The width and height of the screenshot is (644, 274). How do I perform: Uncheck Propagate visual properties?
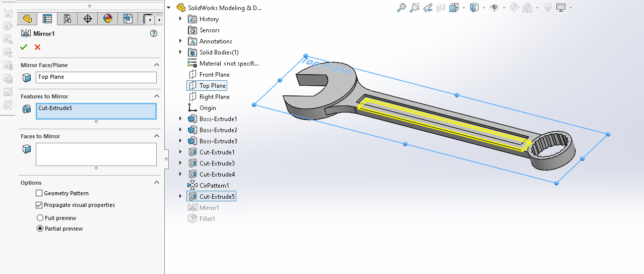coord(39,205)
